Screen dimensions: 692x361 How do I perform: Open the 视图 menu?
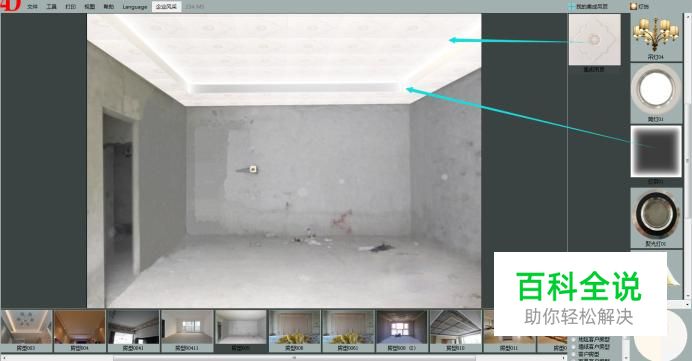[x=90, y=7]
